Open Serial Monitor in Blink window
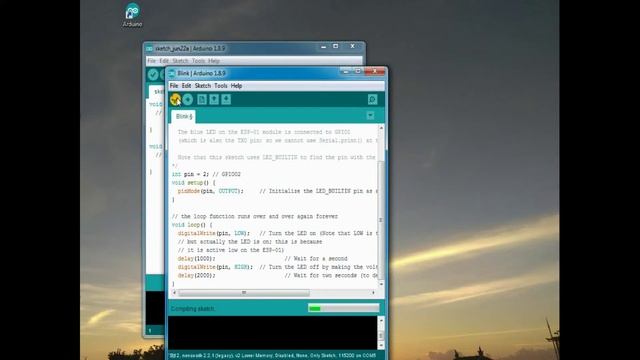 point(372,99)
